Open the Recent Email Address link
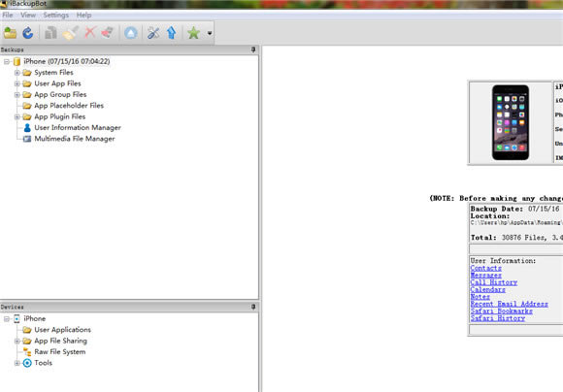The width and height of the screenshot is (563, 392). click(x=510, y=304)
